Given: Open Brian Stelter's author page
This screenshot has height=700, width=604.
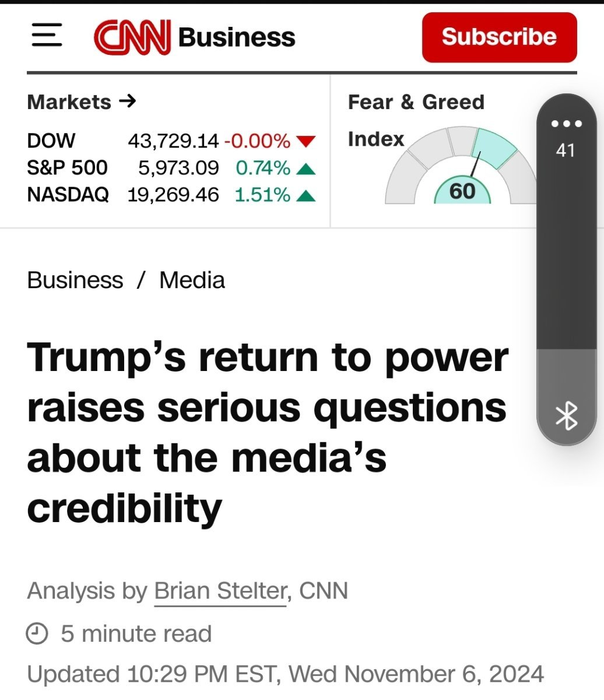Looking at the screenshot, I should [220, 591].
